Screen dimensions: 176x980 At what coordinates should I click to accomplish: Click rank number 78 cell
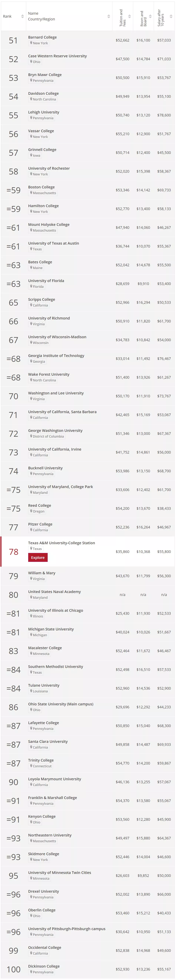pos(13,552)
